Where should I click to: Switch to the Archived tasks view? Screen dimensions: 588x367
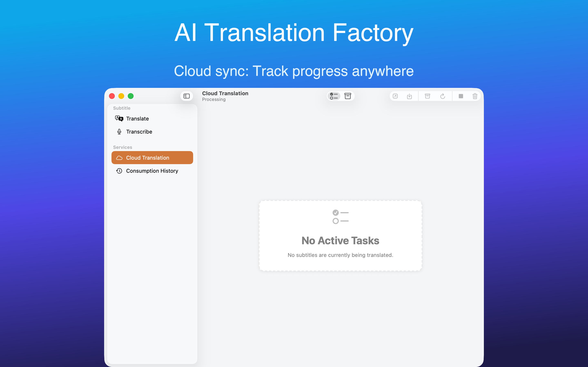[x=348, y=96]
